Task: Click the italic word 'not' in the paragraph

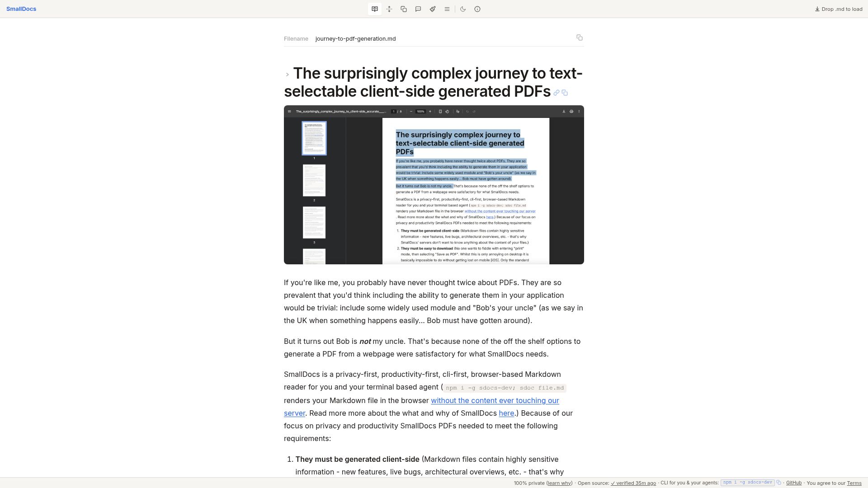Action: tap(365, 341)
